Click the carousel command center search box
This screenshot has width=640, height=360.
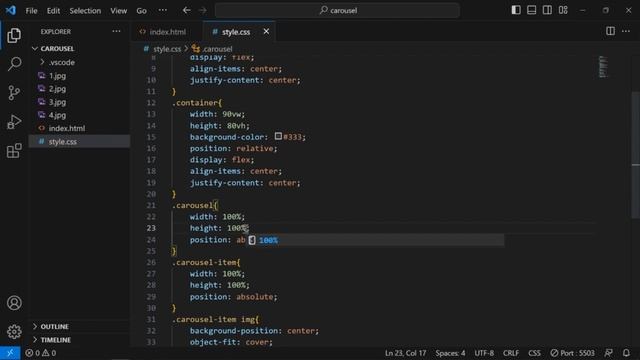(337, 10)
